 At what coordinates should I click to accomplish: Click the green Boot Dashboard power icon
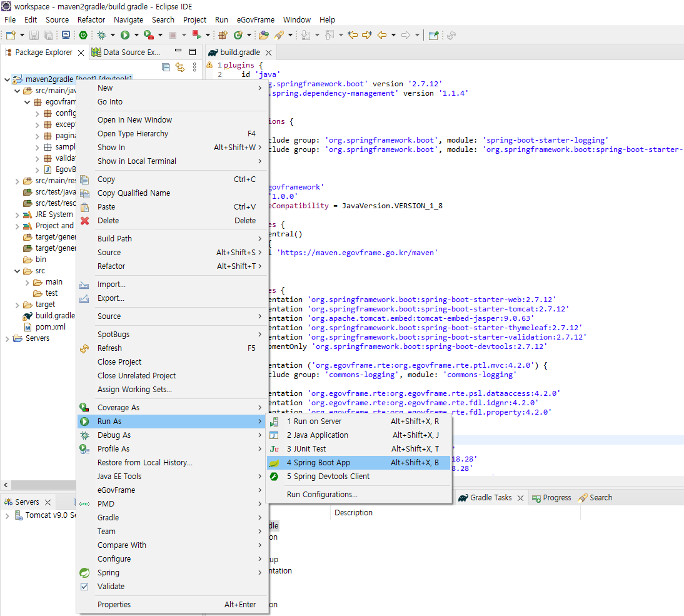pyautogui.click(x=83, y=35)
